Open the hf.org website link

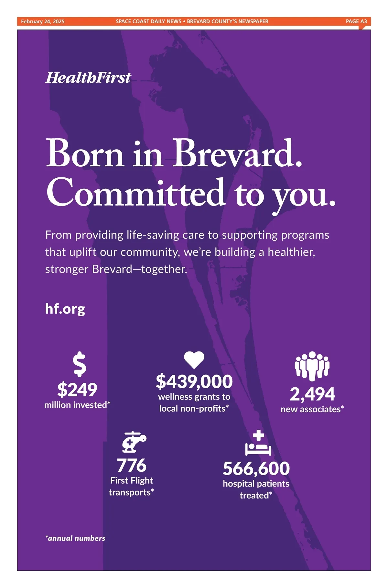click(65, 309)
